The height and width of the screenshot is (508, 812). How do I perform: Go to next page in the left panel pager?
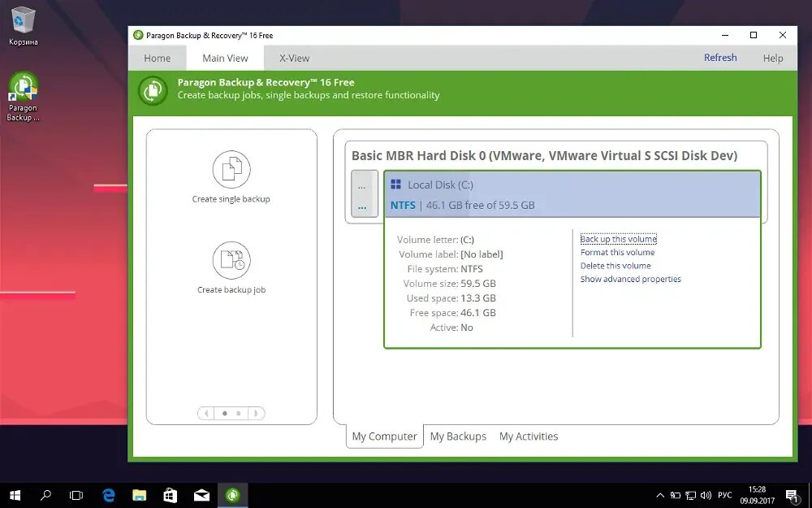point(255,413)
